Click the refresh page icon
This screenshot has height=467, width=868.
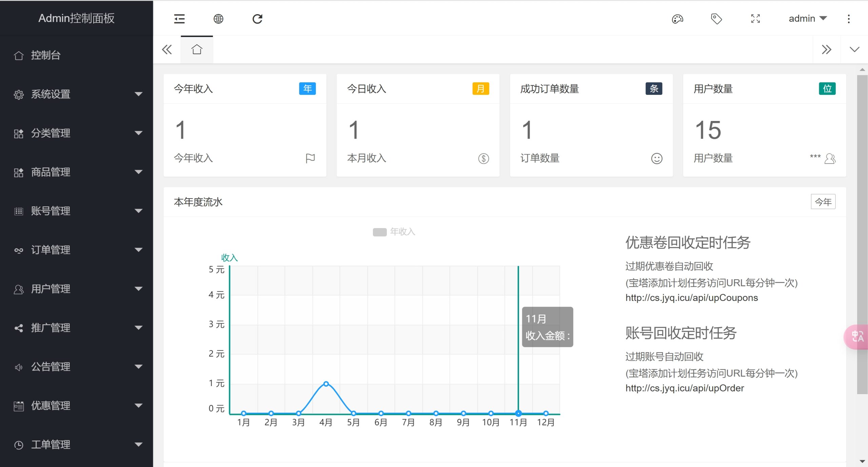(x=257, y=19)
